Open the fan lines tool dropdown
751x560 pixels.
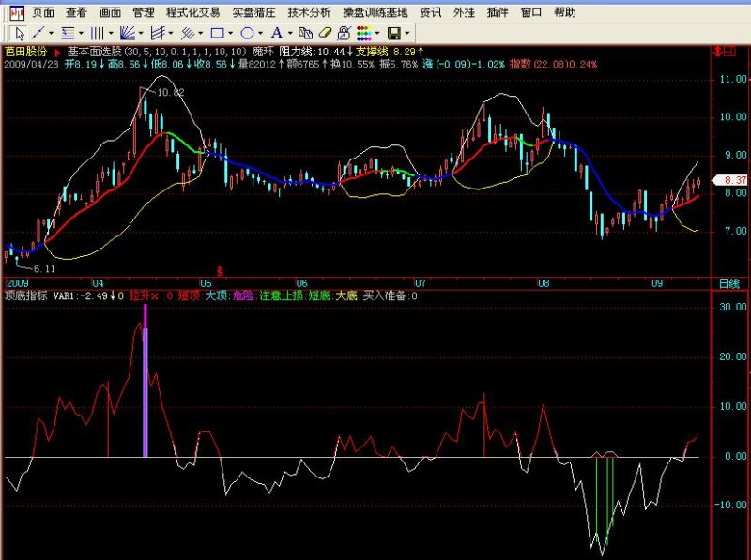141,34
